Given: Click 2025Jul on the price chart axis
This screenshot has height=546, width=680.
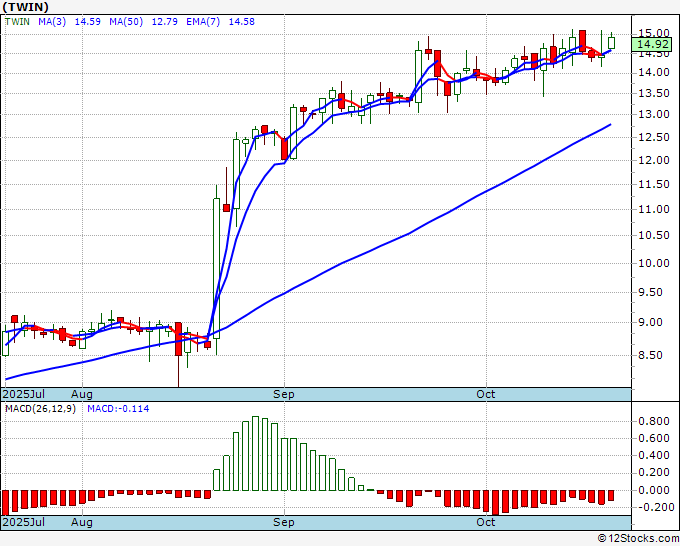Looking at the screenshot, I should 24,394.
